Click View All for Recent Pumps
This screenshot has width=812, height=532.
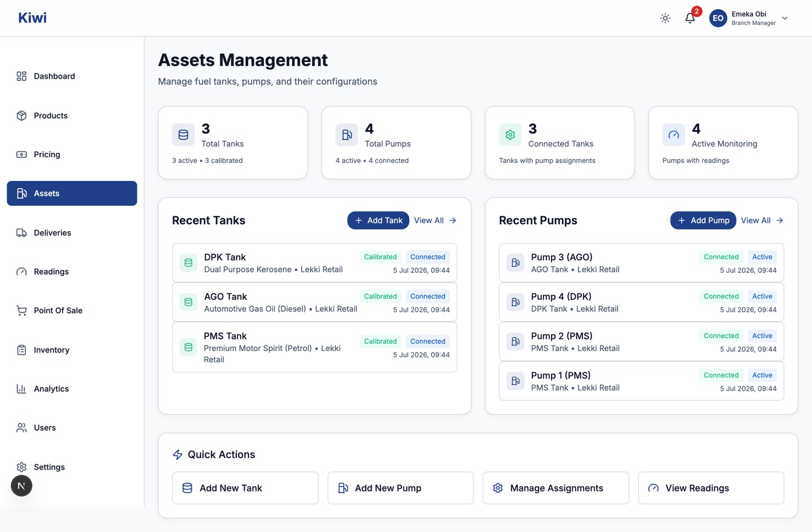click(x=762, y=220)
